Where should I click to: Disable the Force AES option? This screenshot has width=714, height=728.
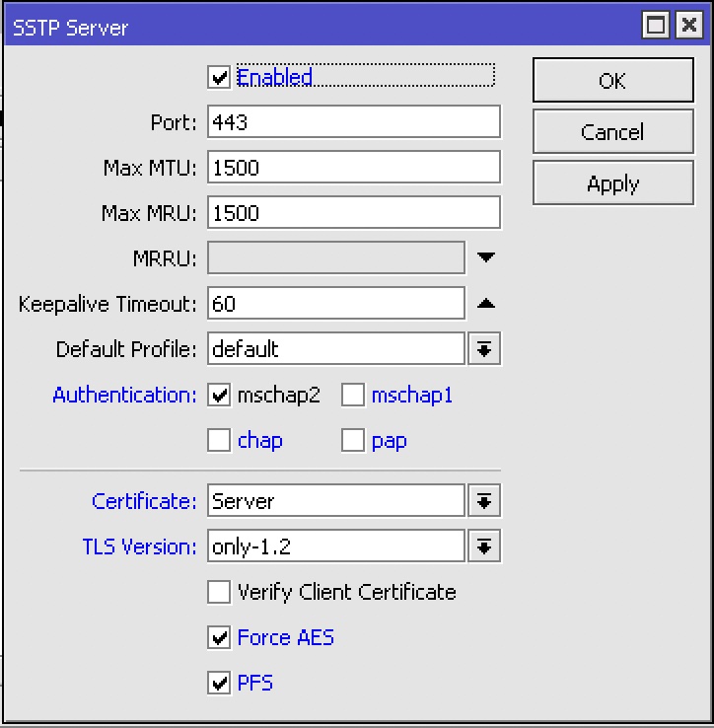pos(219,638)
